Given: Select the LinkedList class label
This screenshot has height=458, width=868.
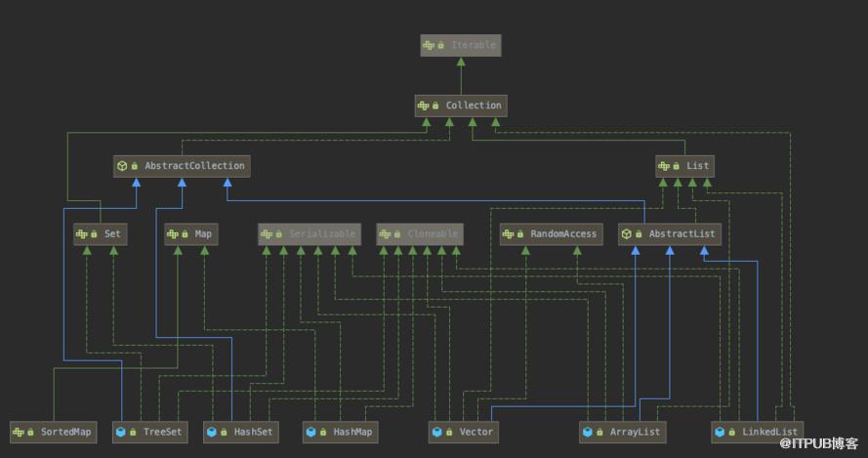Looking at the screenshot, I should pos(770,432).
